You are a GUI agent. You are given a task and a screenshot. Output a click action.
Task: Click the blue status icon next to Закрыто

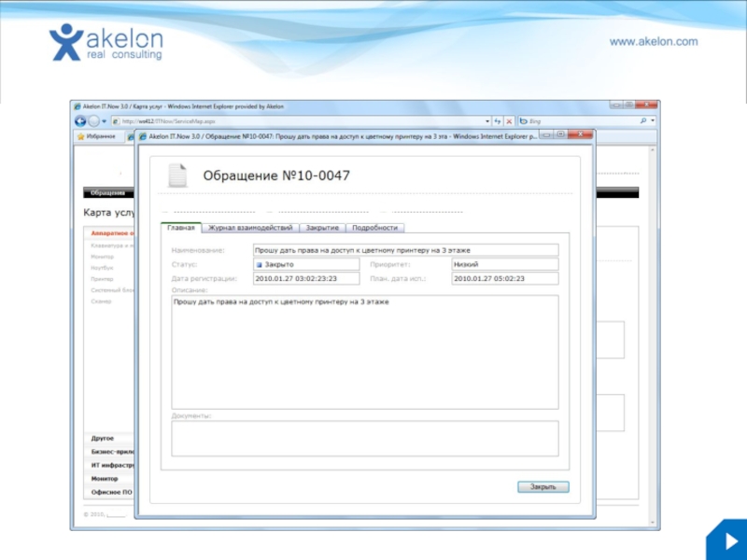260,265
